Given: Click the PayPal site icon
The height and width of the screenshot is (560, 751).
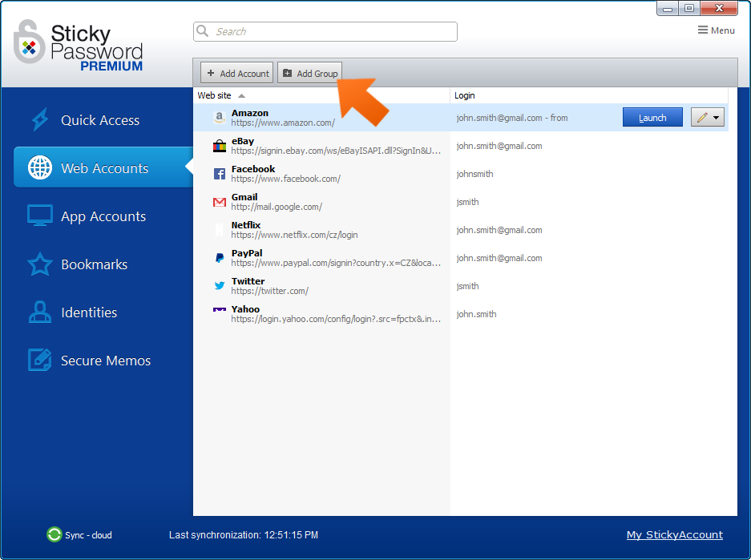Looking at the screenshot, I should [x=220, y=258].
